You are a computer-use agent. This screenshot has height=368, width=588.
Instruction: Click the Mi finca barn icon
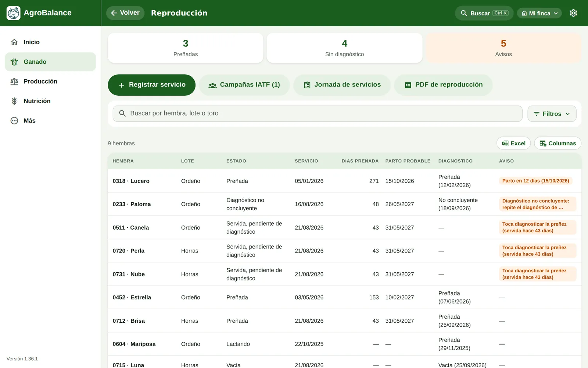click(524, 13)
